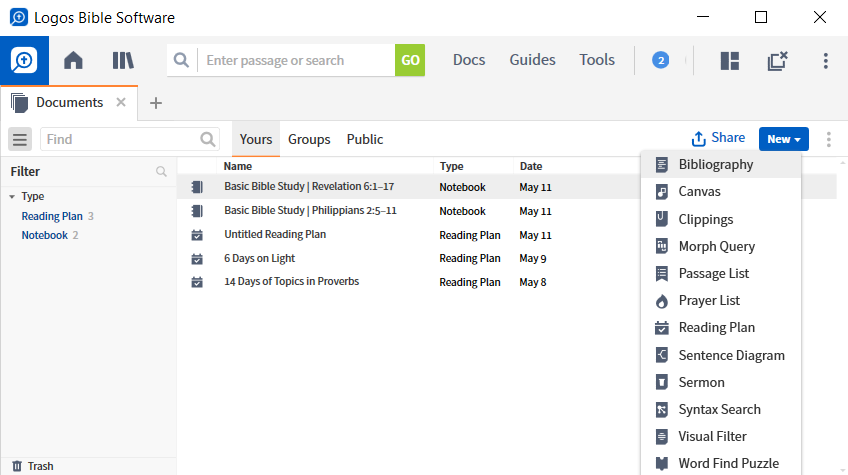This screenshot has width=848, height=475.
Task: Click the calendar icon for Untitled Reading Plan
Action: [x=197, y=235]
